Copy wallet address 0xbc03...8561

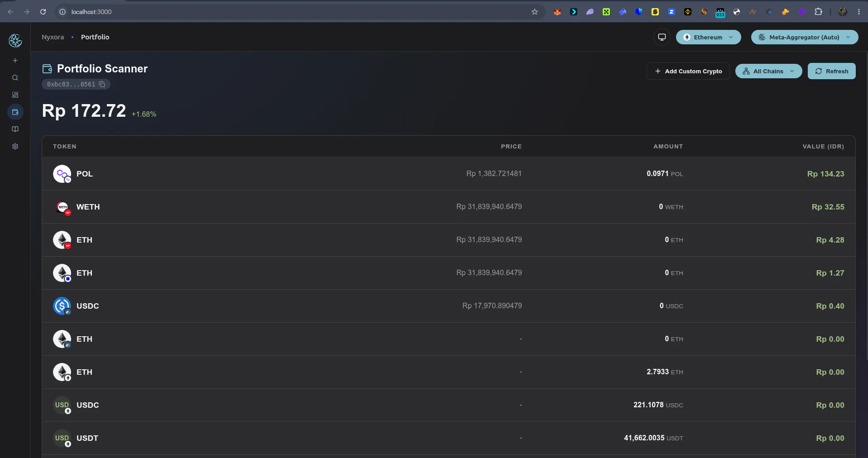click(102, 84)
